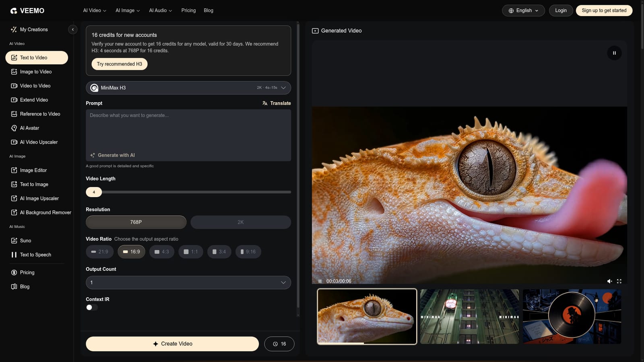Open the AI Background Remover
Viewport: 644px width, 362px height.
[x=41, y=212]
